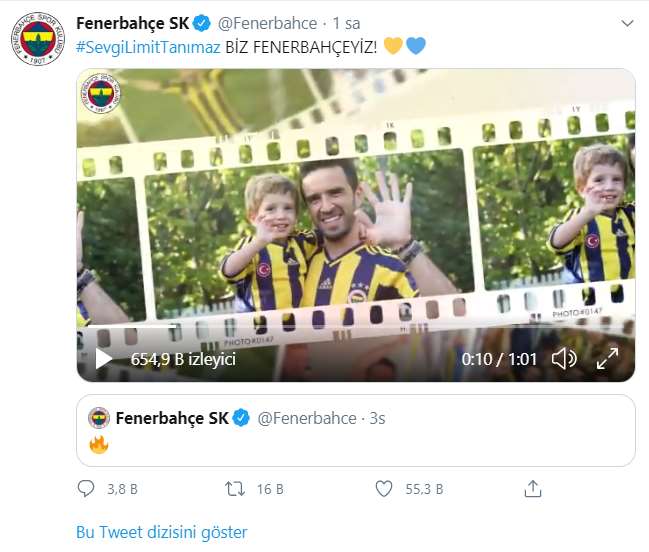Expand video to fullscreen
Image resolution: width=649 pixels, height=552 pixels.
607,359
